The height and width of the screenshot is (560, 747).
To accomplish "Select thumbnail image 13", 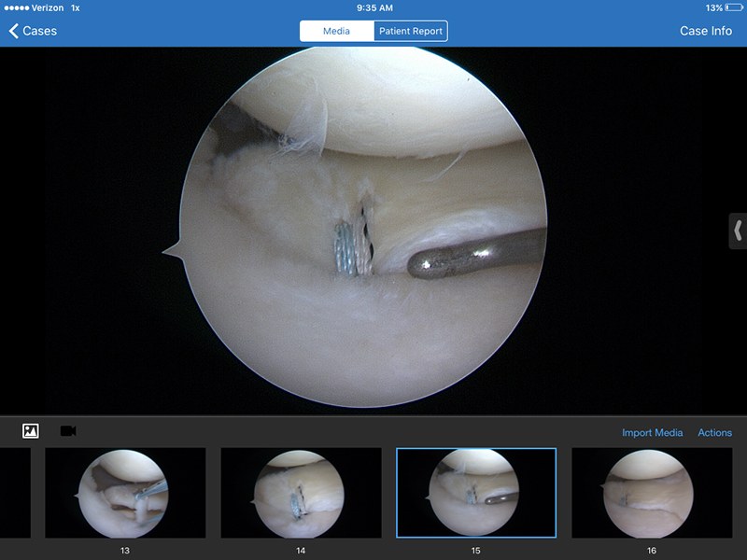I will click(x=125, y=493).
